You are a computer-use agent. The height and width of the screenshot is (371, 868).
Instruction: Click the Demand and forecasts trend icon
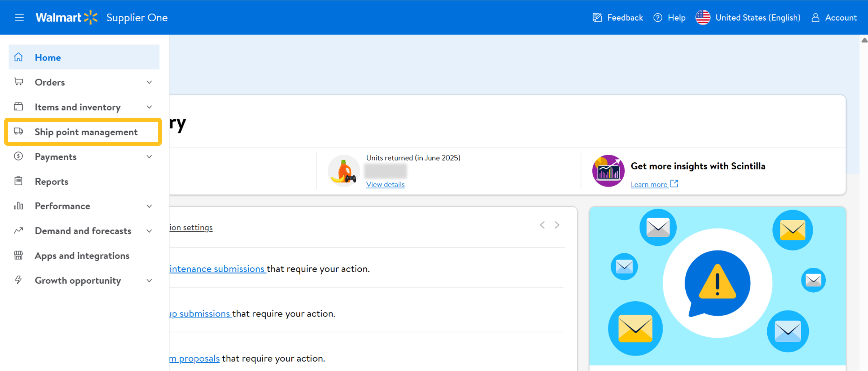[x=19, y=231]
